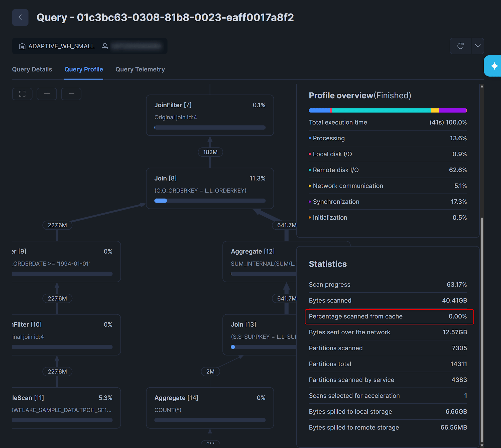Click the Aggregate [14] node
The height and width of the screenshot is (448, 501).
pyautogui.click(x=210, y=408)
